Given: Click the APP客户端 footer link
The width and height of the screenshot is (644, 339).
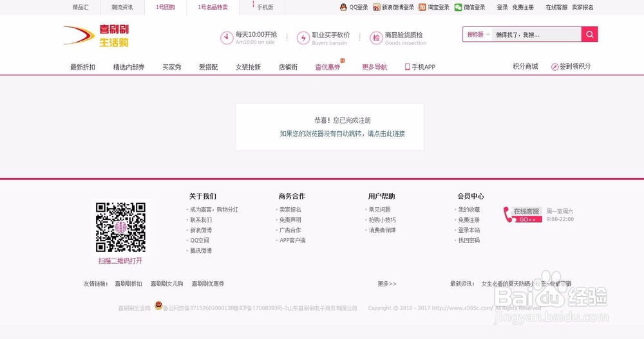Looking at the screenshot, I should click(x=292, y=240).
